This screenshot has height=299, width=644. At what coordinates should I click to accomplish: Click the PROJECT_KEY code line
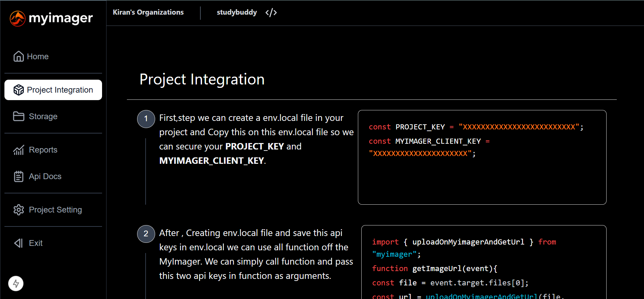click(x=476, y=127)
